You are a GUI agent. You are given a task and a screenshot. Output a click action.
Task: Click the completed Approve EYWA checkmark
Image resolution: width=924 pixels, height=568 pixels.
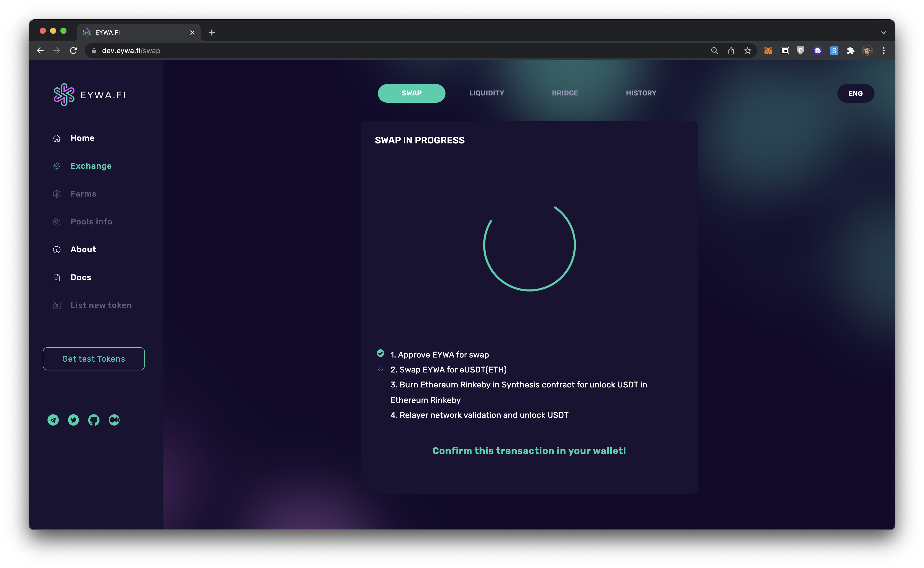pyautogui.click(x=380, y=353)
